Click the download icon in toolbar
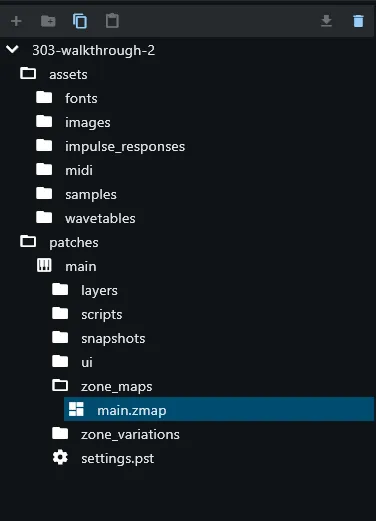 [326, 21]
